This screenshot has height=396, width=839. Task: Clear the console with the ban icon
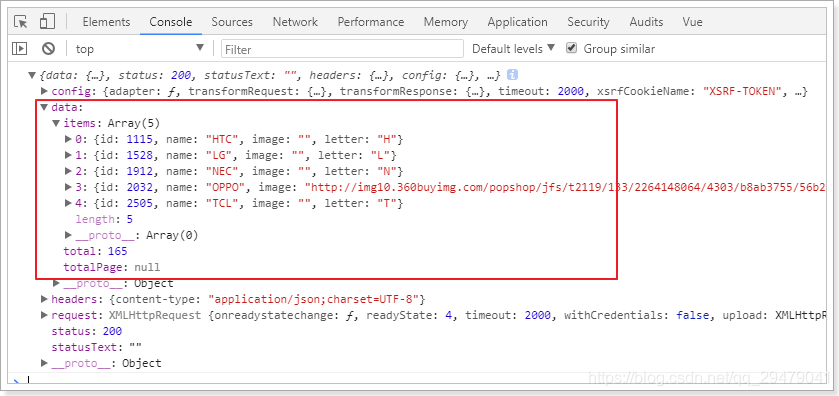point(49,49)
